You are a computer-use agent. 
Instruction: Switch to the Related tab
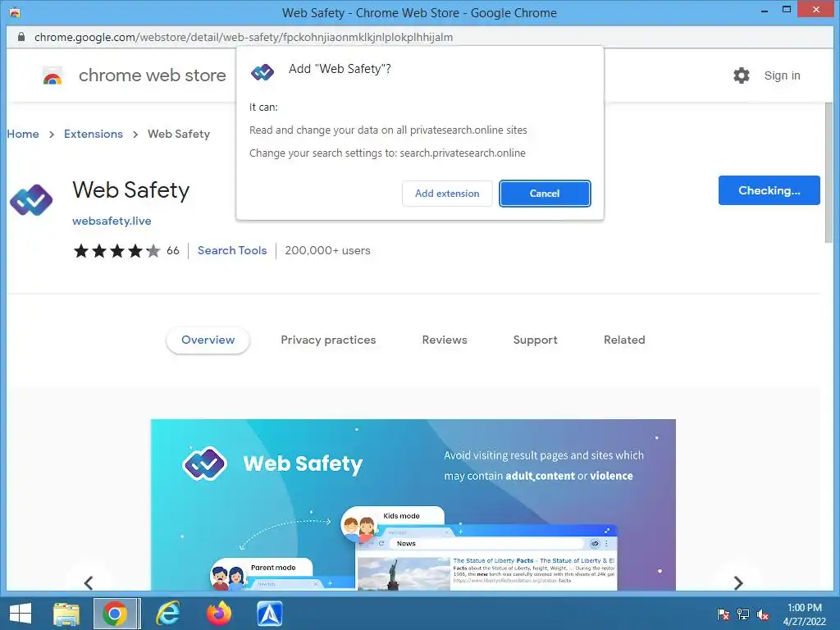(624, 340)
